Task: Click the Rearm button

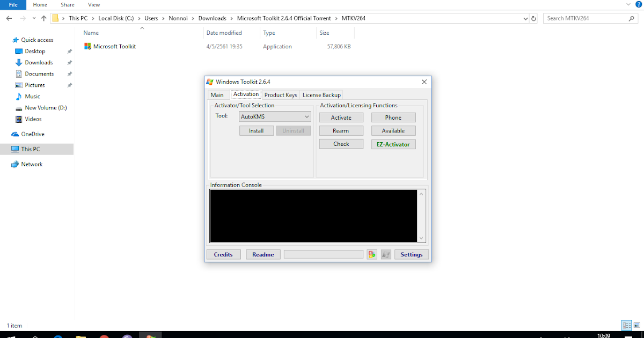Action: [341, 130]
